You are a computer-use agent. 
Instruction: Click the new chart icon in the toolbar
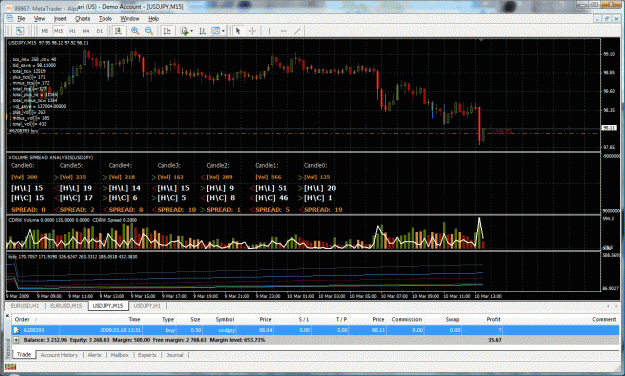pos(20,31)
